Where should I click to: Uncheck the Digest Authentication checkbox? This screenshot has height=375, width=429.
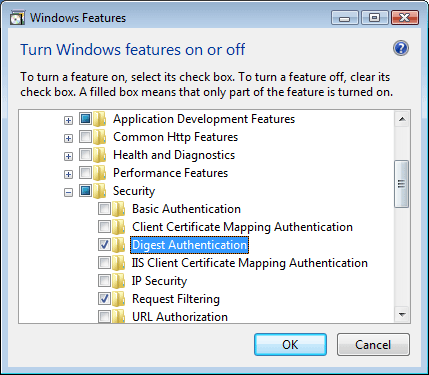pyautogui.click(x=104, y=245)
